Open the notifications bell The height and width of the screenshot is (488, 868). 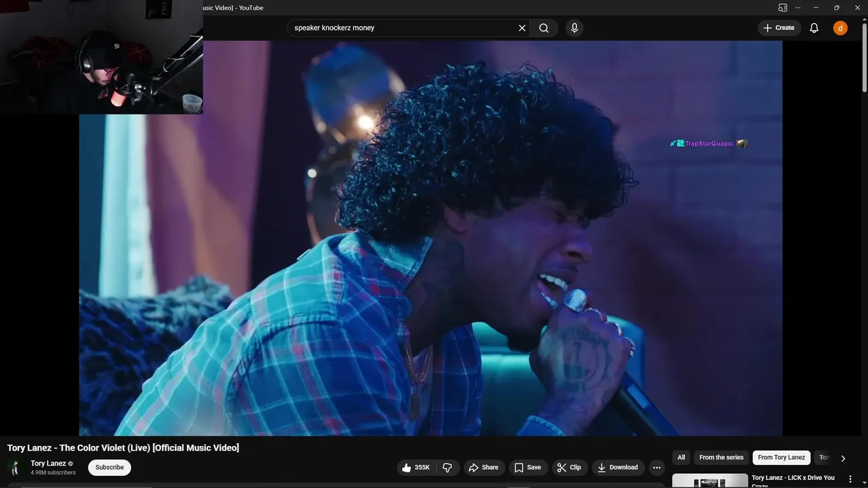[x=814, y=28]
